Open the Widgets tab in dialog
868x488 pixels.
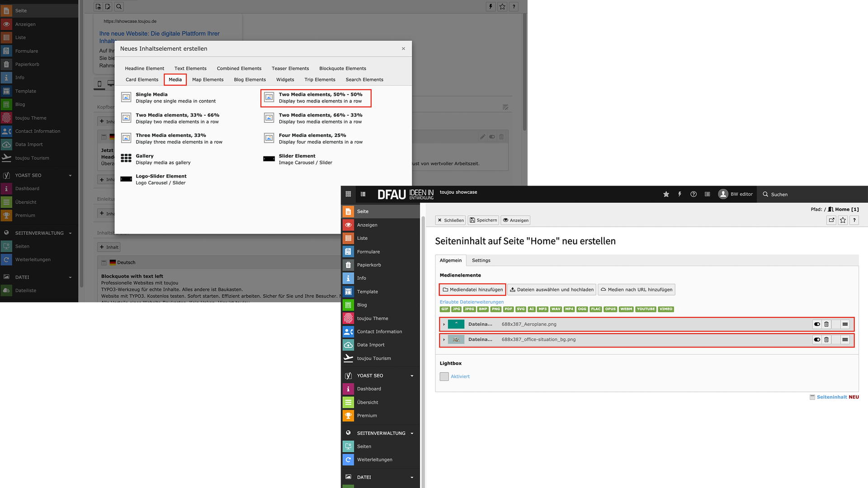285,80
